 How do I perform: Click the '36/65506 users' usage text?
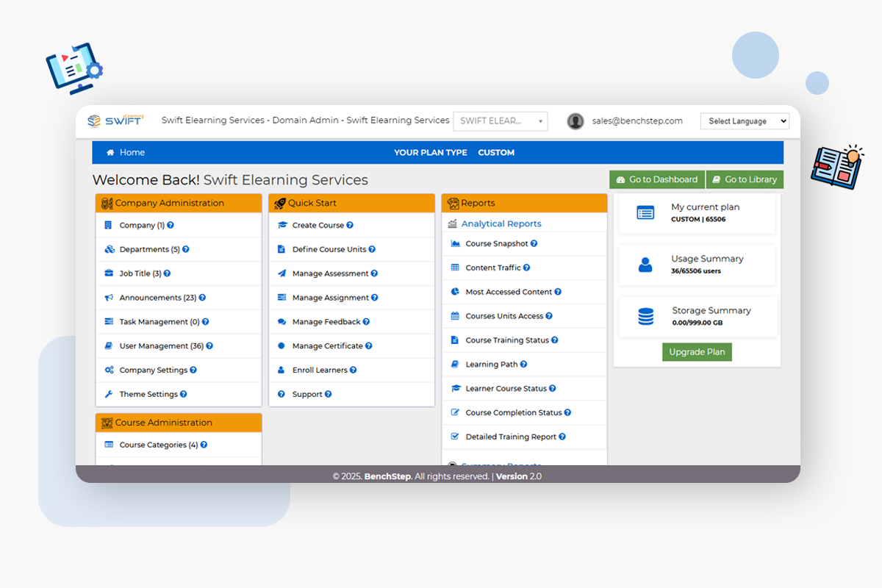696,271
